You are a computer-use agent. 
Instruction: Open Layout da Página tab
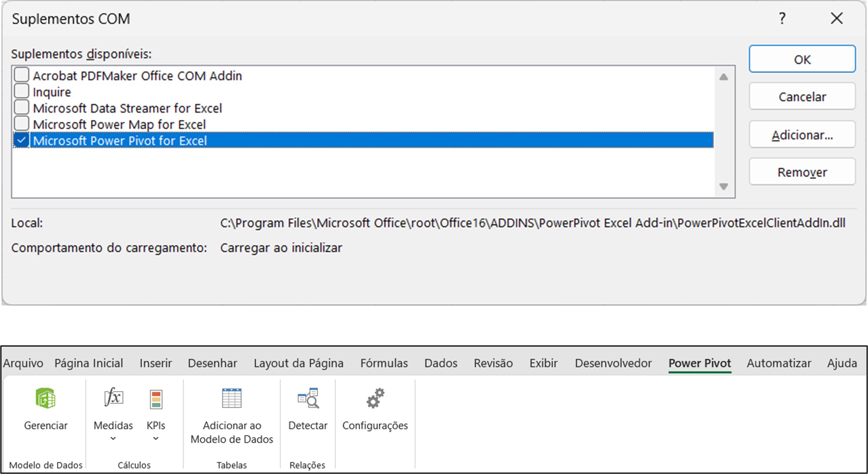click(299, 363)
